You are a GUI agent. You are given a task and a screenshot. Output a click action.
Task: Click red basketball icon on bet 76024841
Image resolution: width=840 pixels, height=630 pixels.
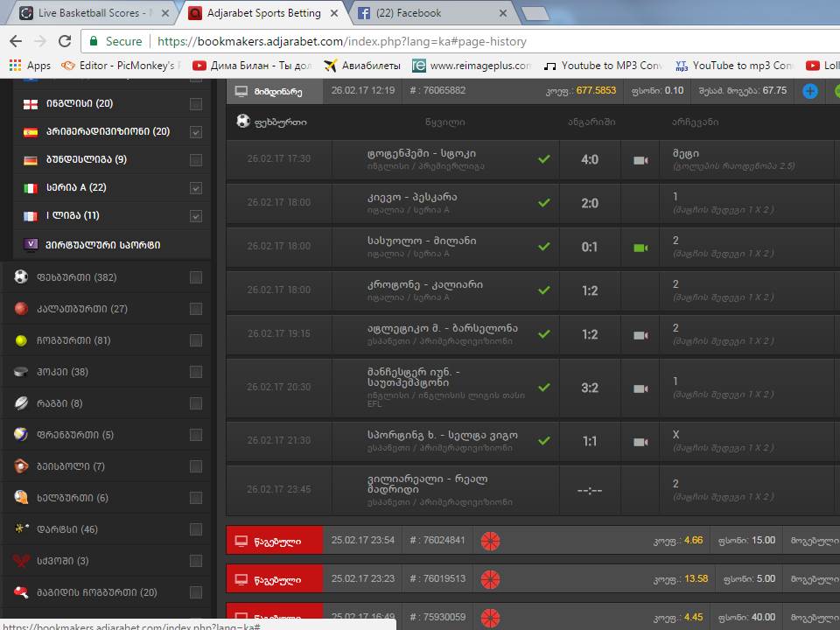point(490,541)
